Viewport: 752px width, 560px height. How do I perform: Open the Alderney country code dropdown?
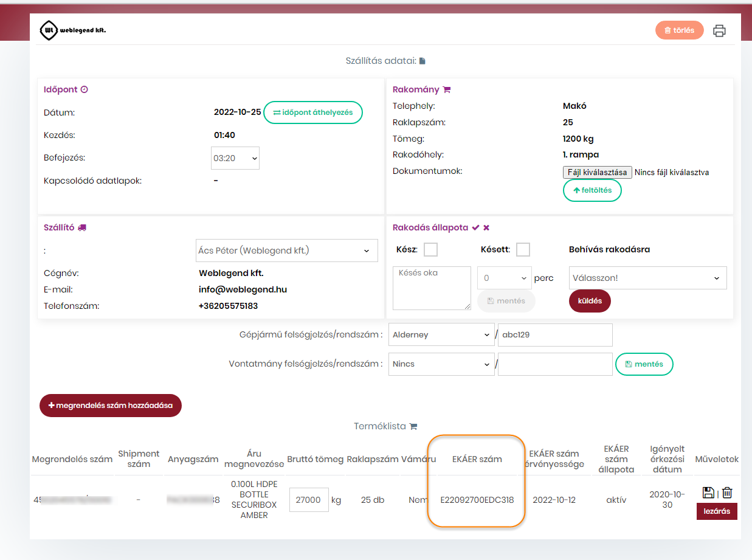click(441, 335)
